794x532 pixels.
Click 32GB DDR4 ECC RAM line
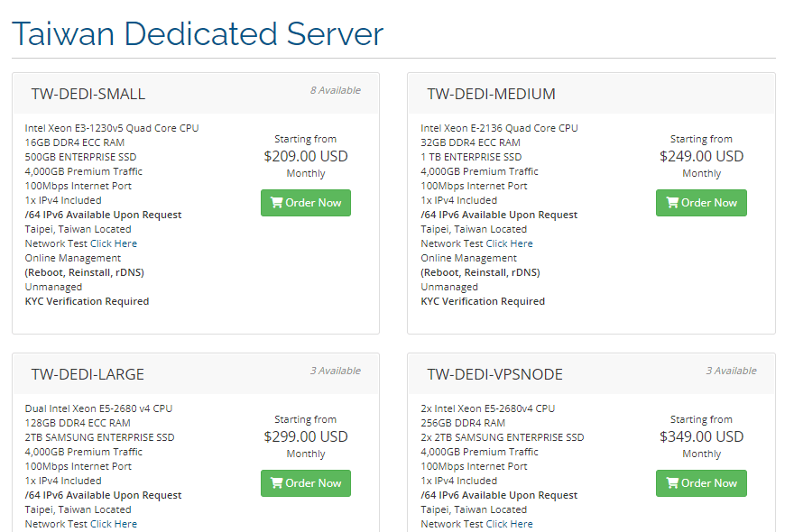click(x=470, y=142)
